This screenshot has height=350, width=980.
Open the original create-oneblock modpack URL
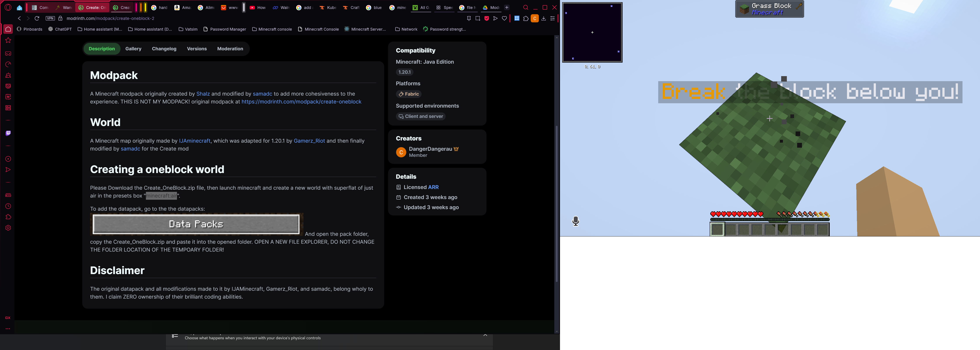301,101
